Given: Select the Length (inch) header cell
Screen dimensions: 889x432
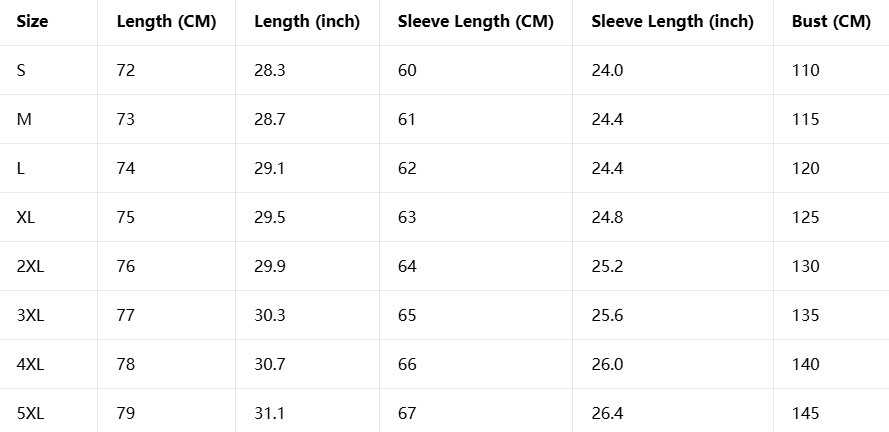Looking at the screenshot, I should pos(307,22).
